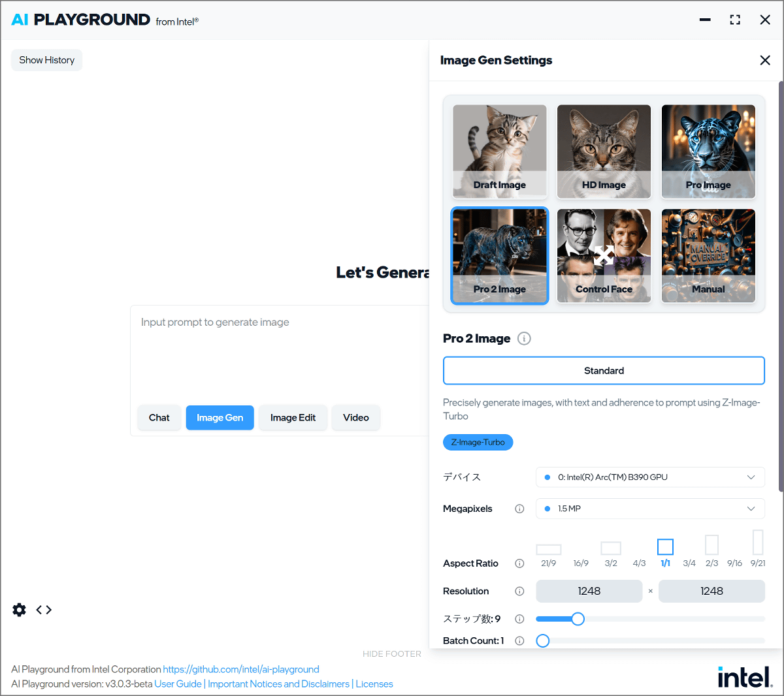Select the 9/16 aspect ratio
The width and height of the screenshot is (784, 696).
coord(734,563)
